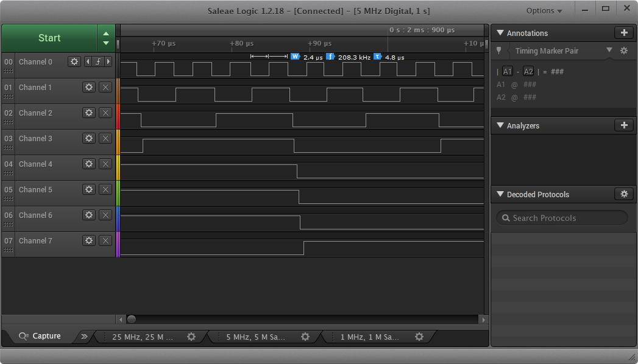Add a new annotation with plus button
The width and height of the screenshot is (638, 364).
(x=623, y=33)
